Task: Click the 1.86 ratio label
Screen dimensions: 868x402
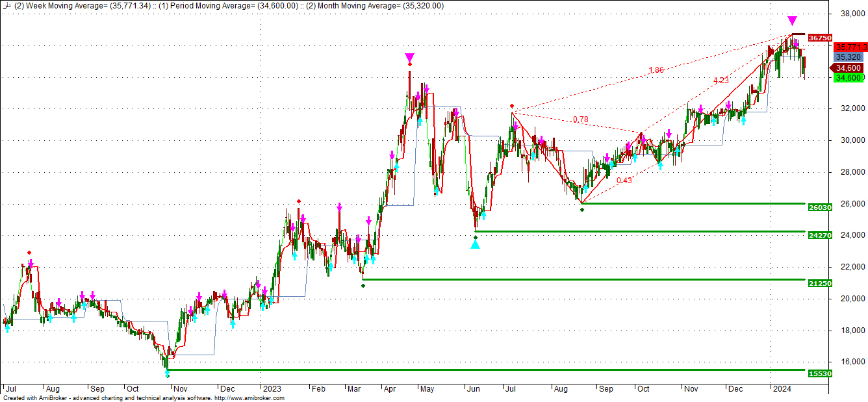Action: click(x=656, y=70)
